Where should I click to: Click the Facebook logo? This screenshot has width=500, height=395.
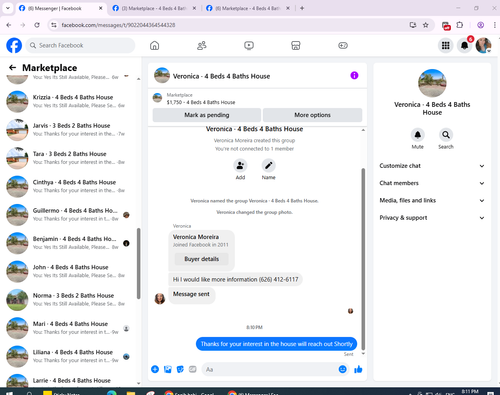coord(14,45)
